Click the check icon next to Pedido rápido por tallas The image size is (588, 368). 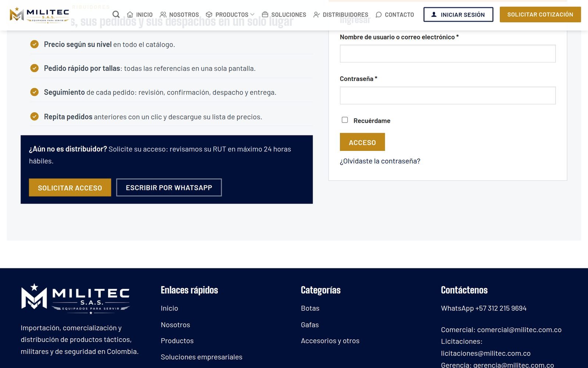[x=35, y=68]
